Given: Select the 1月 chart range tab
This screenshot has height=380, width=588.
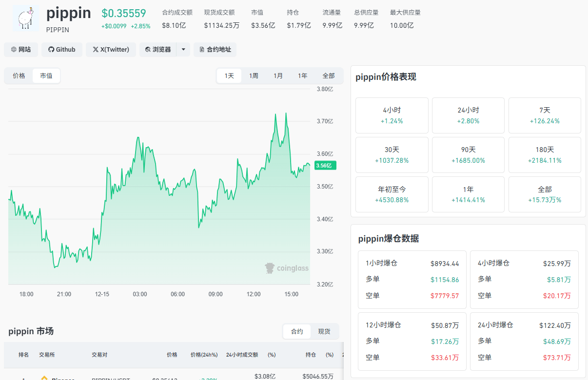Looking at the screenshot, I should tap(278, 76).
